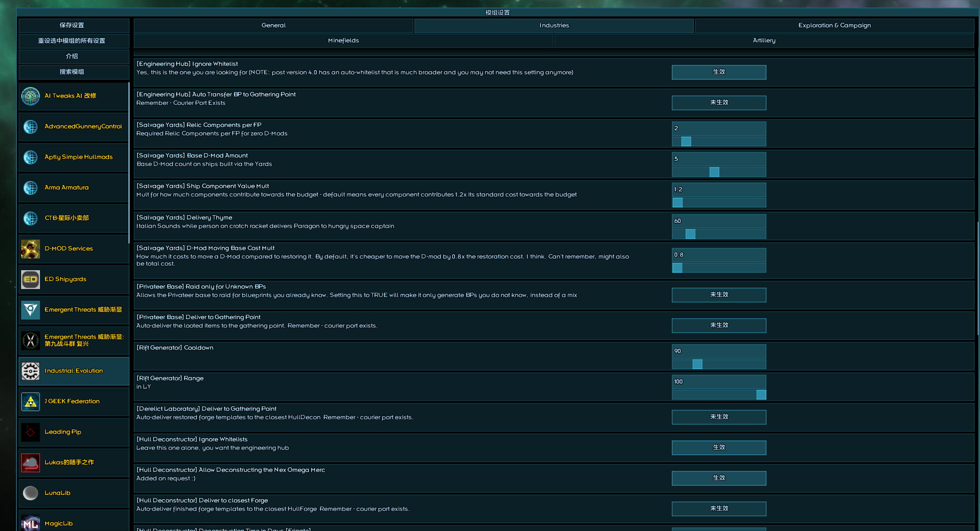Image resolution: width=980 pixels, height=531 pixels.
Task: Toggle Privateer Base Raid only Unknown BPs
Action: [718, 295]
